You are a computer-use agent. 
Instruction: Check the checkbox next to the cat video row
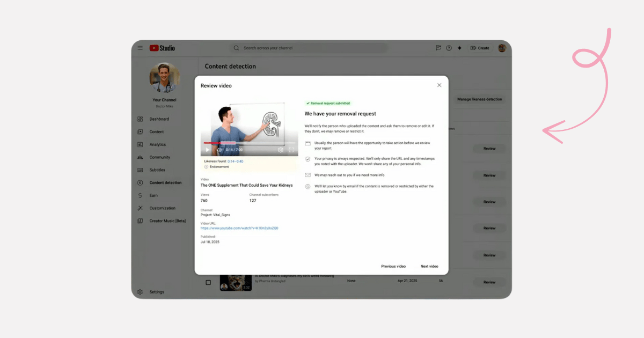(208, 281)
